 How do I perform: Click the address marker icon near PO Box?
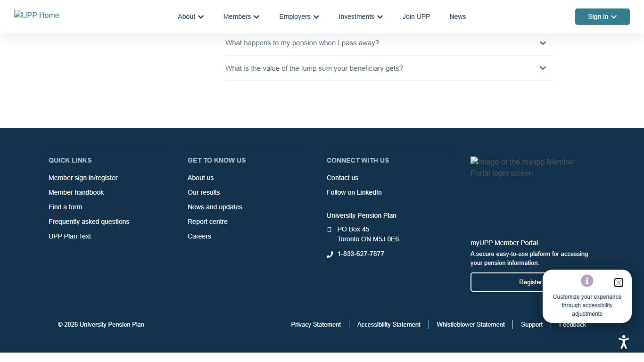(x=330, y=230)
